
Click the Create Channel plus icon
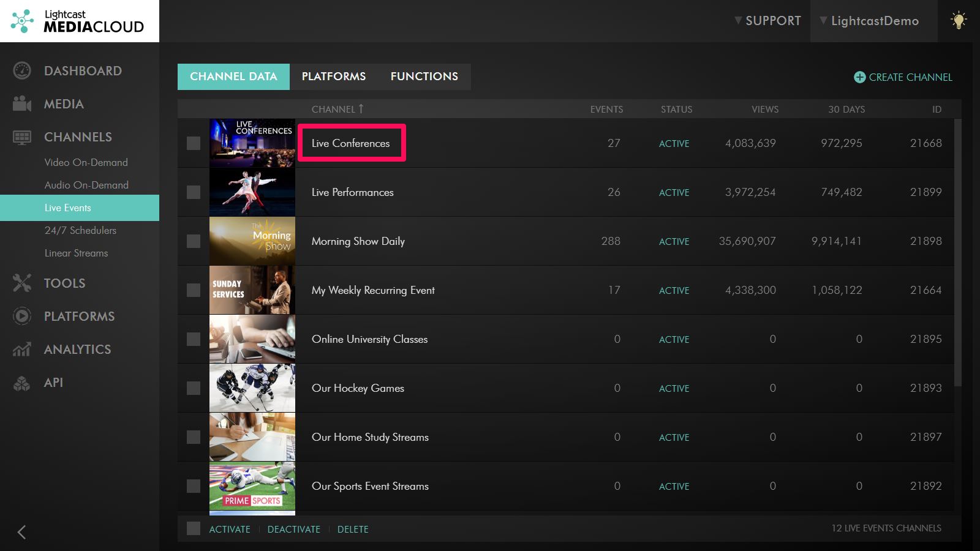859,77
